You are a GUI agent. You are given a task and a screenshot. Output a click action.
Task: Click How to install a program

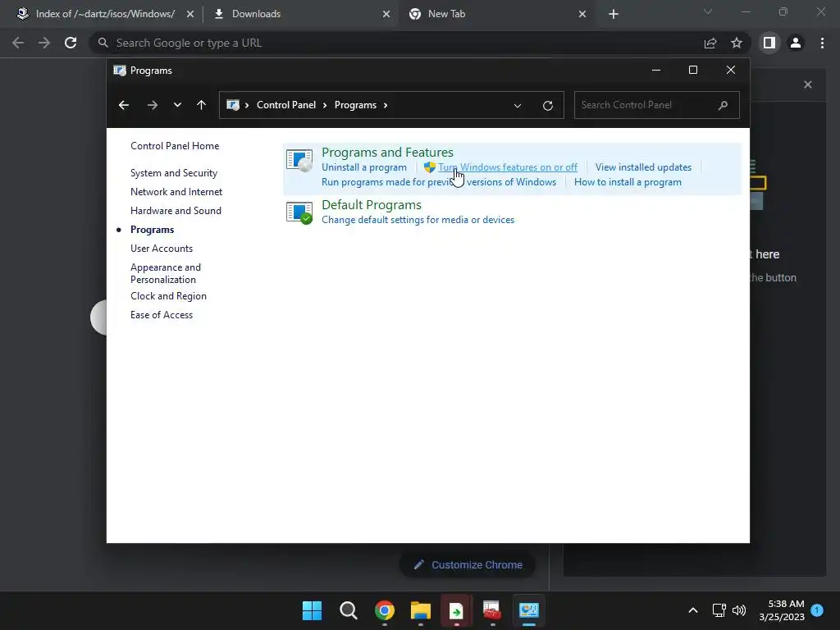(628, 182)
